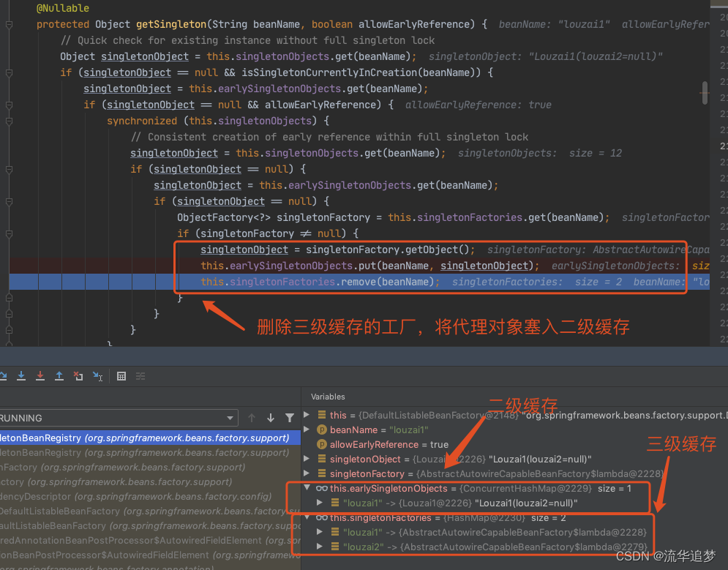Click the field icon next to singletonFactory variable

point(322,473)
